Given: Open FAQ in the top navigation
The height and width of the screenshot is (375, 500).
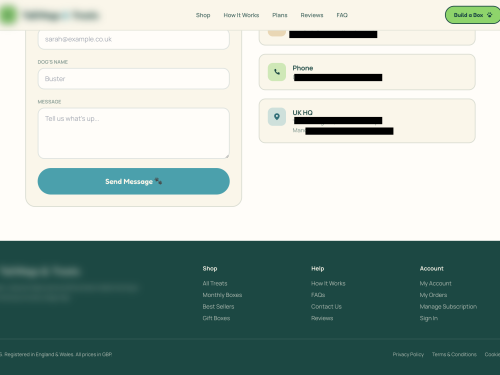Looking at the screenshot, I should (342, 15).
